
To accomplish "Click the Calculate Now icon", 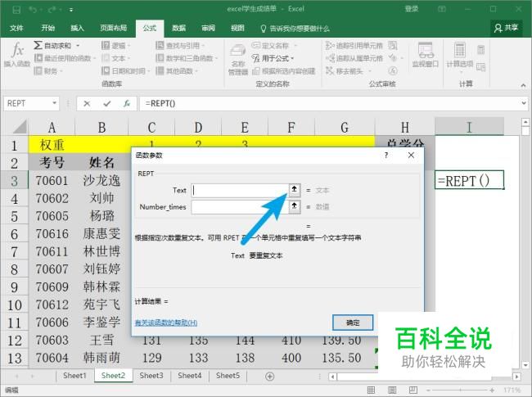I will click(x=480, y=50).
